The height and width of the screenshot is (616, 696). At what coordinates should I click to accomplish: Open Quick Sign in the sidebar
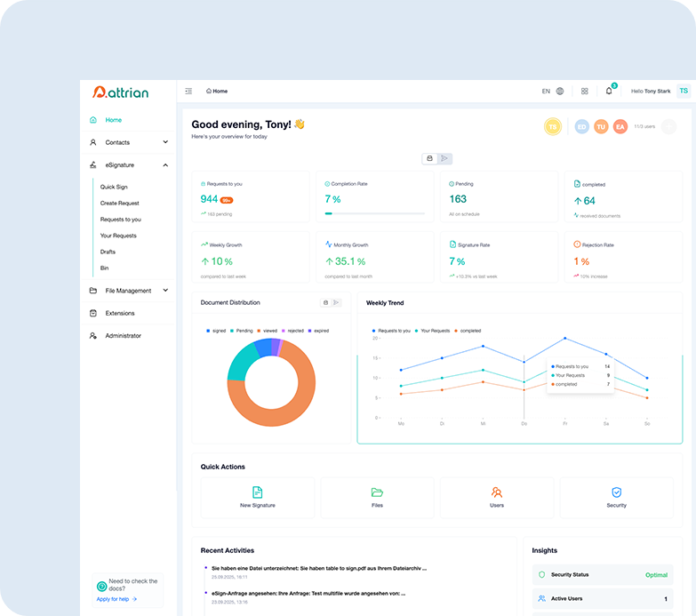click(114, 188)
